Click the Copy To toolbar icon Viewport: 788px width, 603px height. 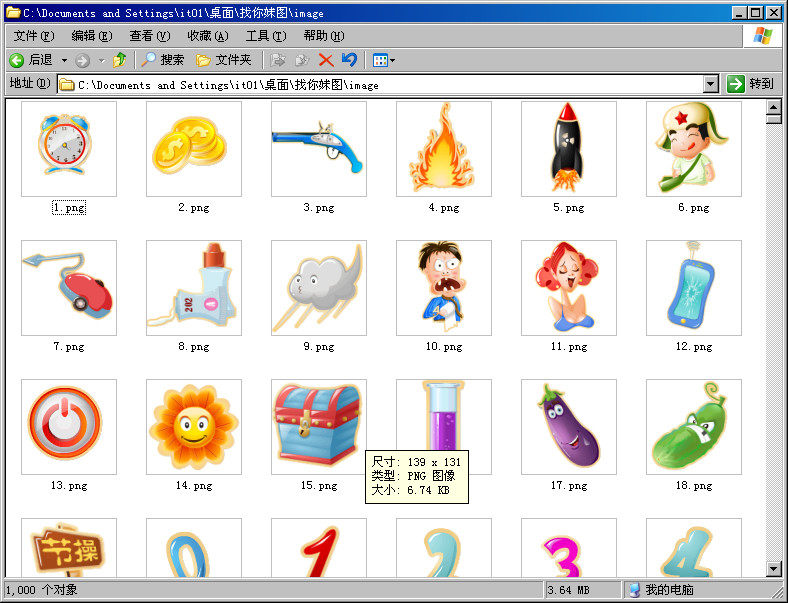[302, 60]
